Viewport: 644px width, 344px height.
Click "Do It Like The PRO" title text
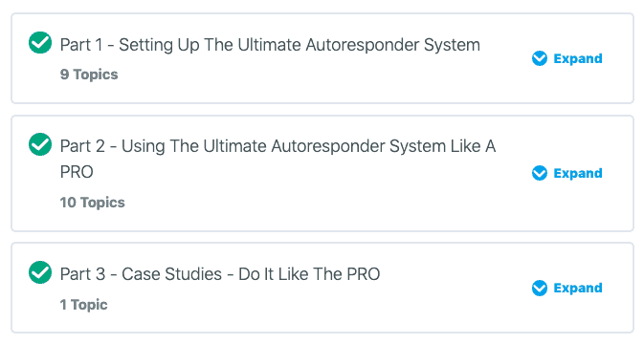[x=309, y=274]
